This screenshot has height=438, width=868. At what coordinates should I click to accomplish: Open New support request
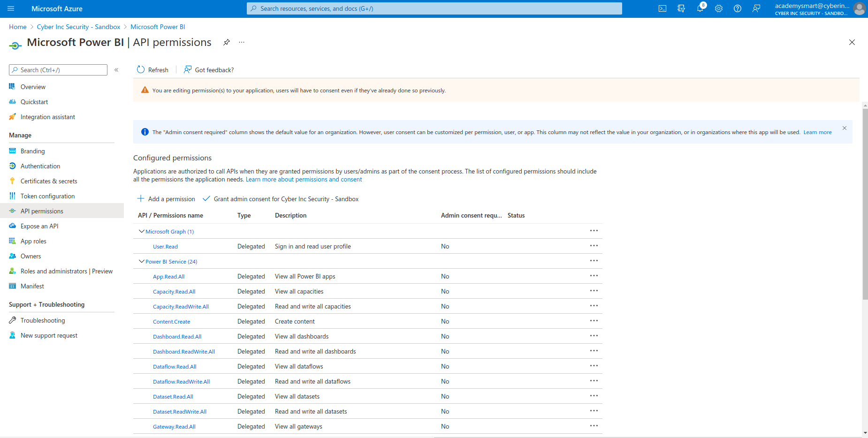coord(49,335)
